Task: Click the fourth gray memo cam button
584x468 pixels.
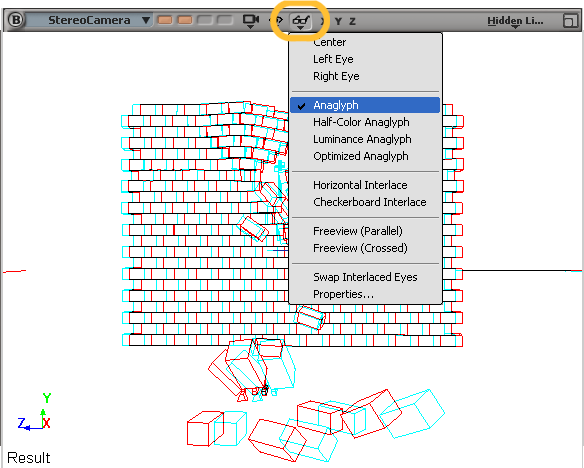Action: coord(225,20)
